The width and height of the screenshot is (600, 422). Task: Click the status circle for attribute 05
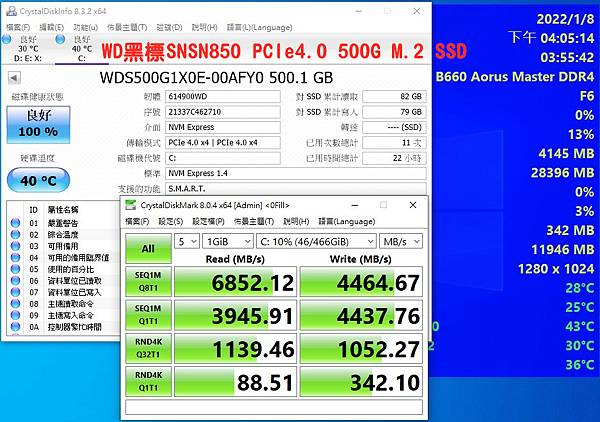(x=15, y=269)
